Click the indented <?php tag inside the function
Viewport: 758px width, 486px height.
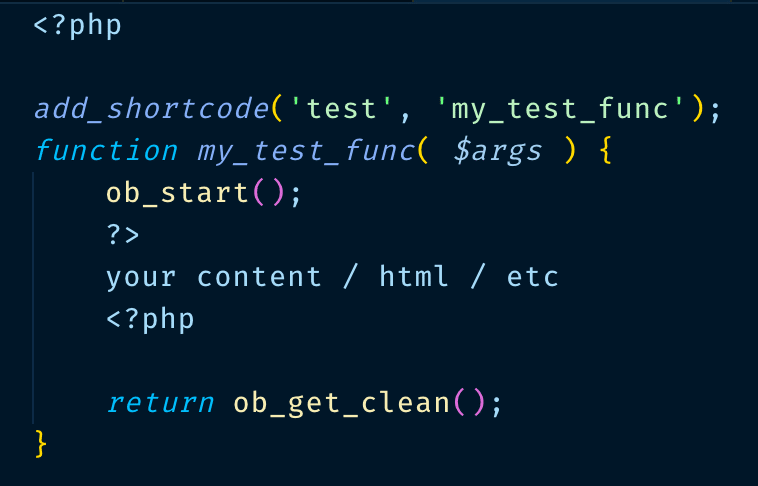(x=150, y=319)
